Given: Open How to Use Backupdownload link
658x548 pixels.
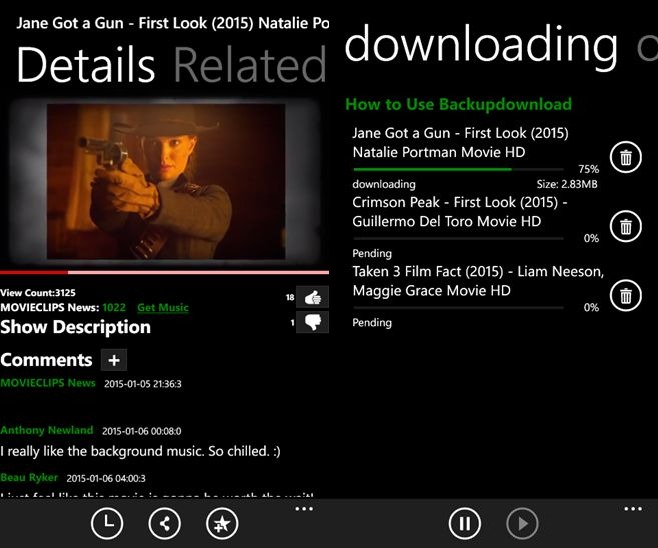Looking at the screenshot, I should tap(458, 104).
